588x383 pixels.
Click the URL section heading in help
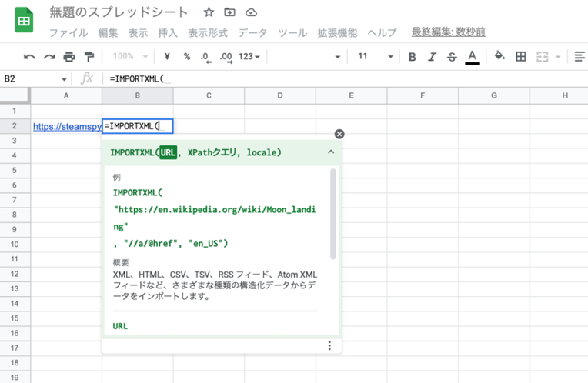[120, 326]
